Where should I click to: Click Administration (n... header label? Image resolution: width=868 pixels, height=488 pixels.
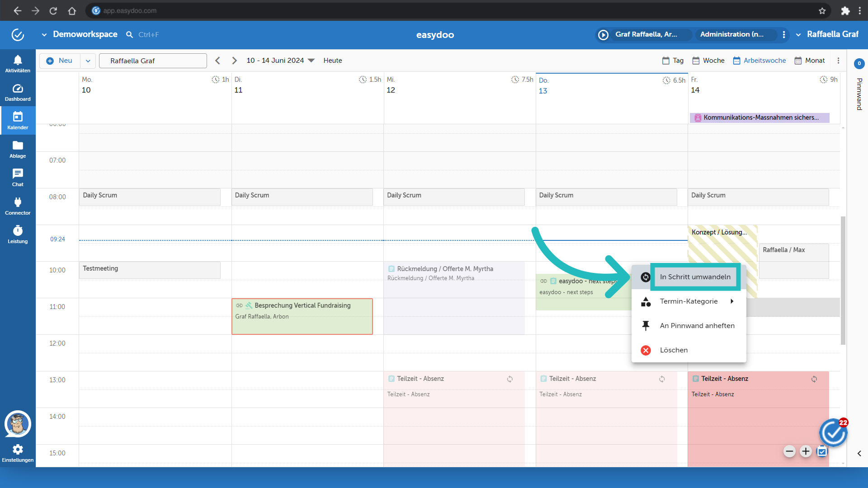point(731,34)
